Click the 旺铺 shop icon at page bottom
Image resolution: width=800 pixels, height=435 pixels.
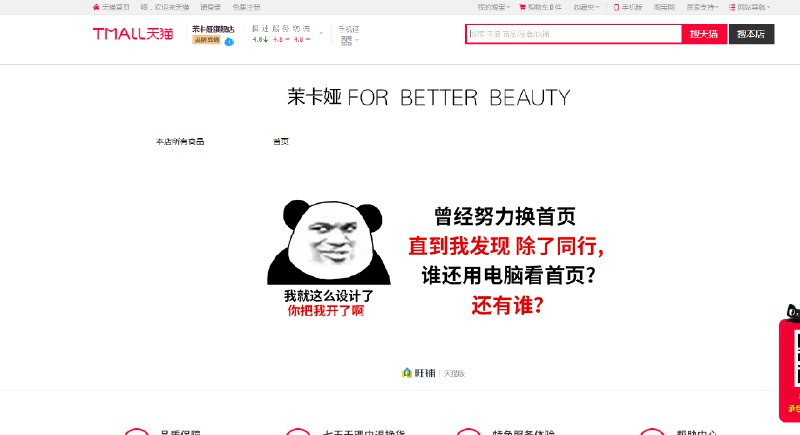407,373
